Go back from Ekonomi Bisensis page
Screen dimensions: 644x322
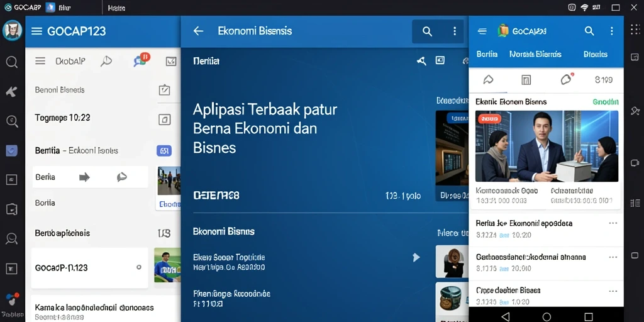[x=198, y=31]
